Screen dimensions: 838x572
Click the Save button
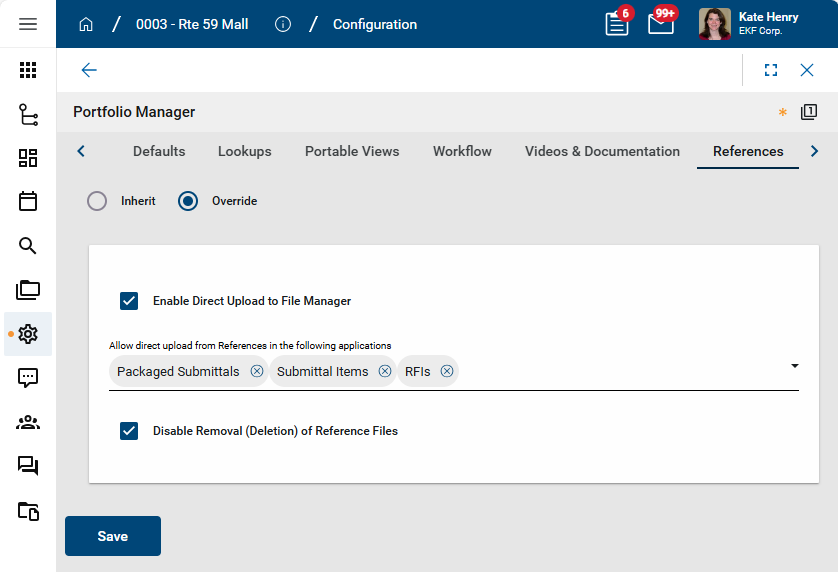113,536
